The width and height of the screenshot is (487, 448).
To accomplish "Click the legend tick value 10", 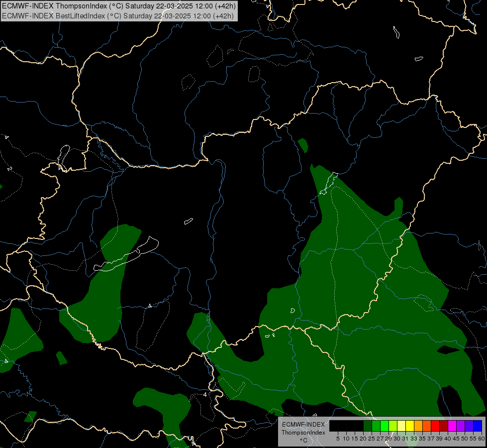I will click(x=346, y=439).
